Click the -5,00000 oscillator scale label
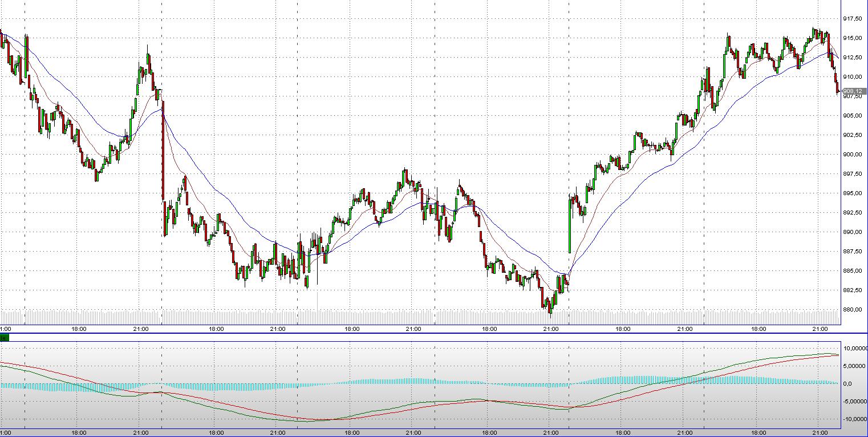 pos(855,402)
